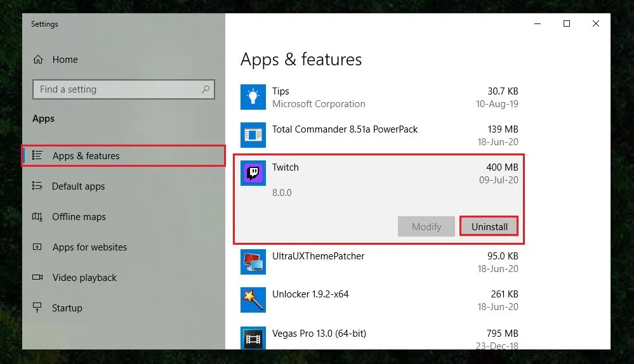Click Tips size value 30.7 KB
634x364 pixels.
[x=503, y=91]
